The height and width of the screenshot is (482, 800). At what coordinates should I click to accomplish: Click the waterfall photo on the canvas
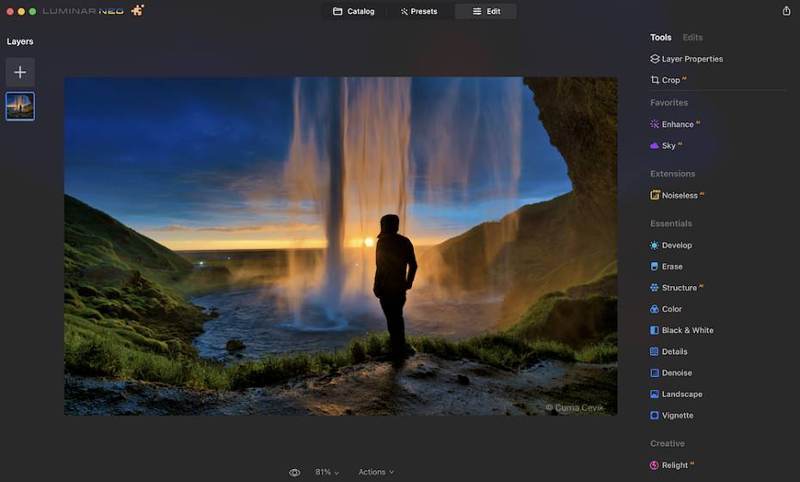[x=340, y=246]
